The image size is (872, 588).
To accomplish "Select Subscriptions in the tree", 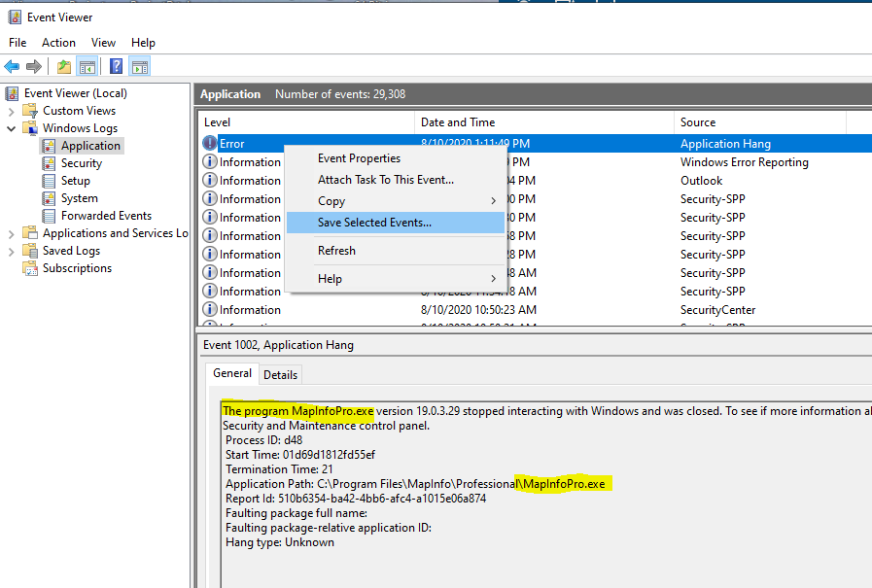I will coord(78,268).
